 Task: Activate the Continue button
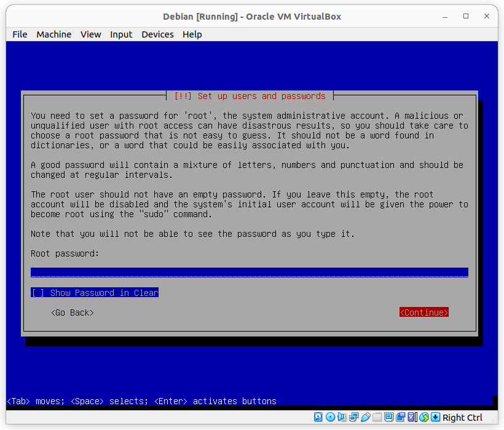click(423, 312)
